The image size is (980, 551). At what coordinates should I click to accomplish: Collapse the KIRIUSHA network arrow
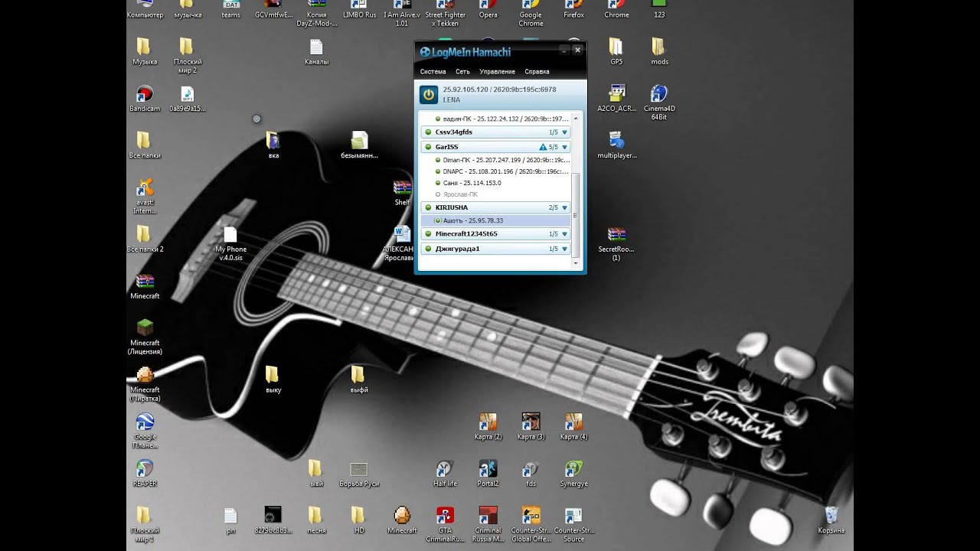pyautogui.click(x=565, y=207)
